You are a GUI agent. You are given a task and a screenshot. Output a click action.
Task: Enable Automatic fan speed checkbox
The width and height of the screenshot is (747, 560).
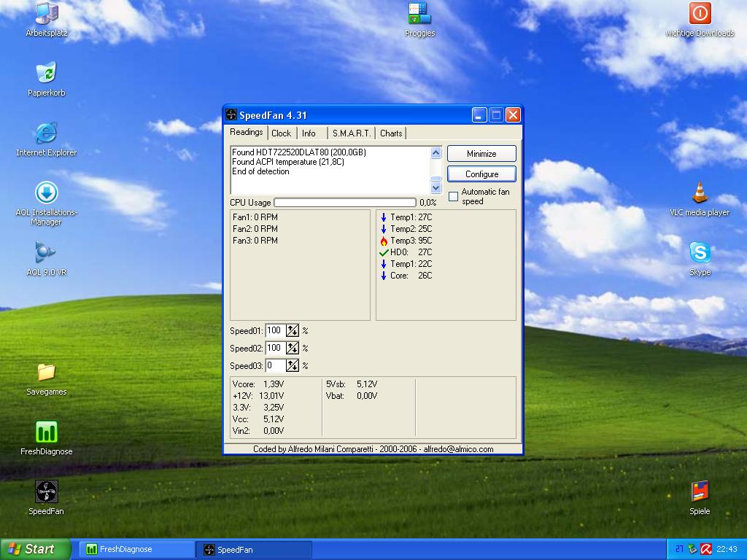[x=454, y=196]
